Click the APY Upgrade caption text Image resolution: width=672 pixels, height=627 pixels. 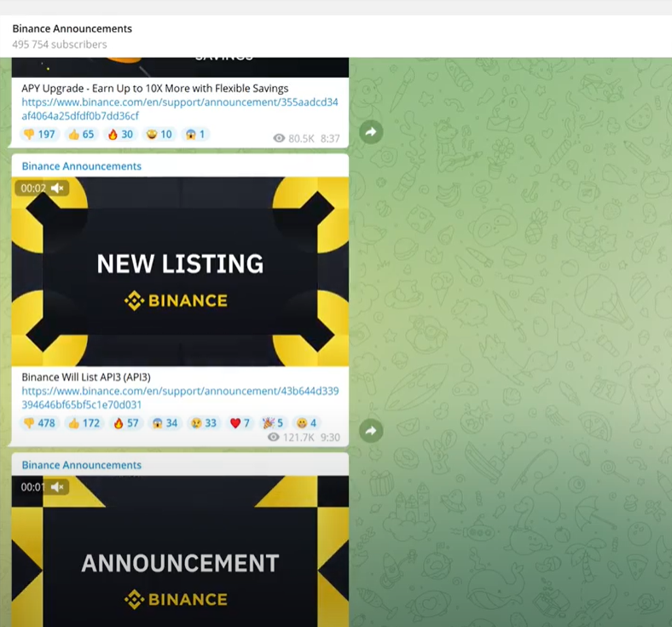point(154,88)
